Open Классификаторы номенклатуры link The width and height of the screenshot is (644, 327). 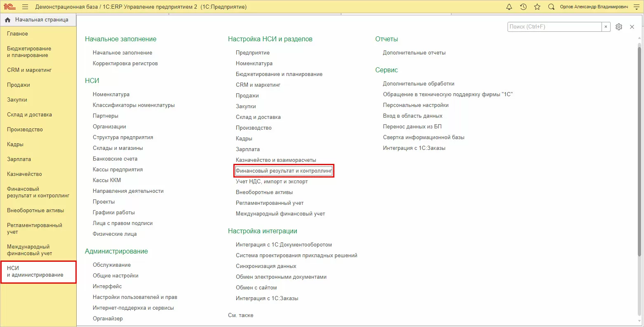tap(134, 105)
